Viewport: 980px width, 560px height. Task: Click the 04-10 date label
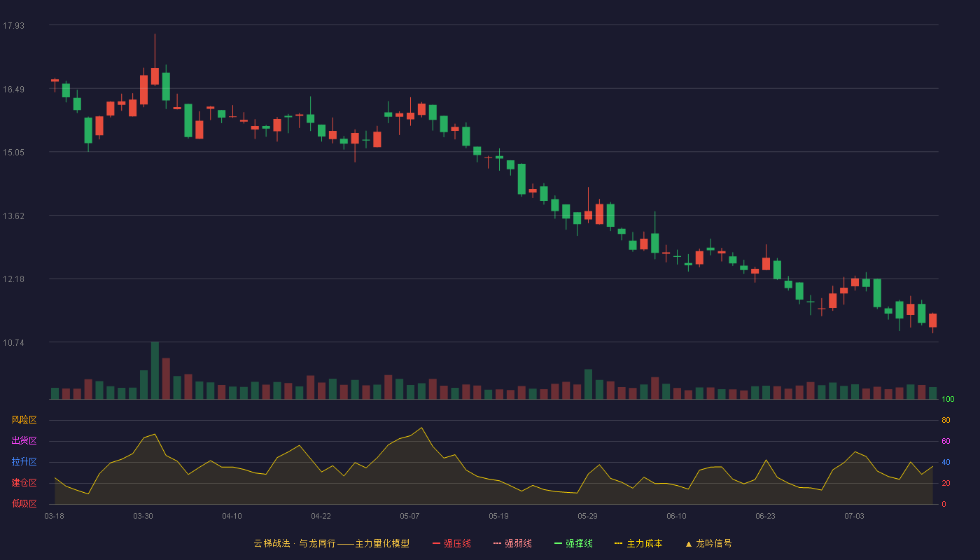pos(232,516)
